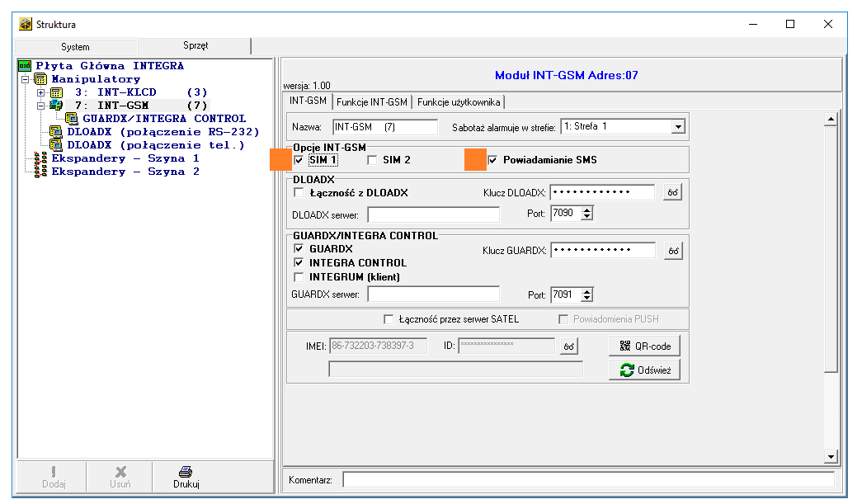Decrease the GUARDX port value
Viewport: 862px width, 504px height.
click(587, 298)
